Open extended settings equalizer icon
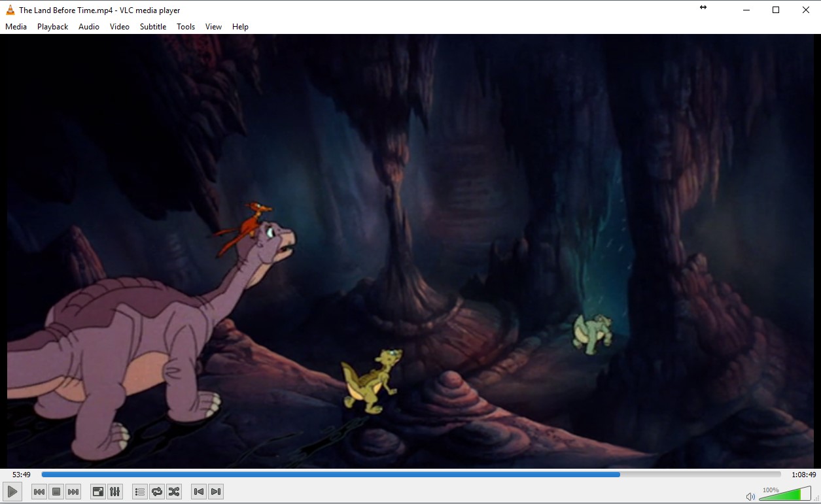This screenshot has width=821, height=504. (x=114, y=492)
